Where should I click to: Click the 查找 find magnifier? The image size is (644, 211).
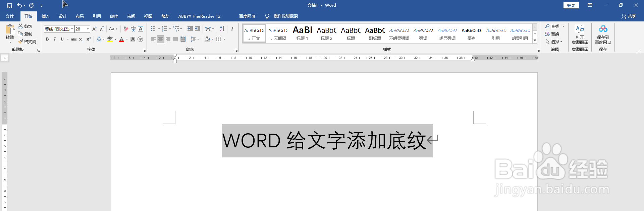tap(552, 26)
